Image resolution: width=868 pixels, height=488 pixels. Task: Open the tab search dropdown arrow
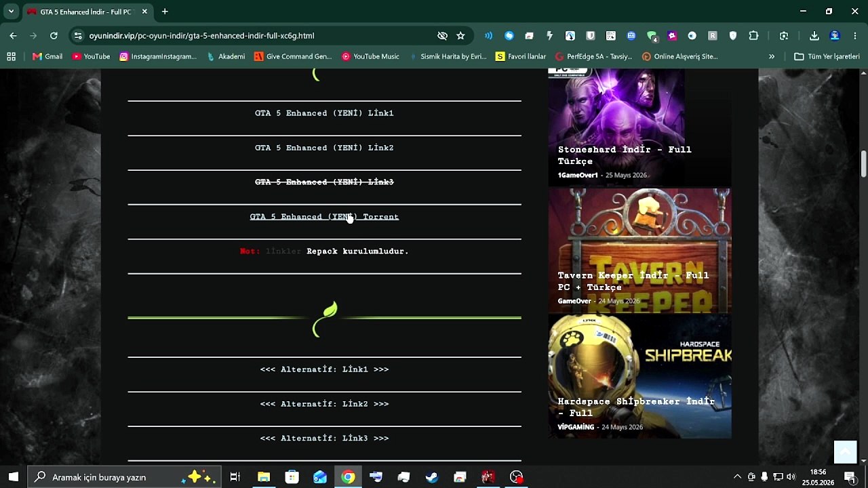tap(11, 12)
